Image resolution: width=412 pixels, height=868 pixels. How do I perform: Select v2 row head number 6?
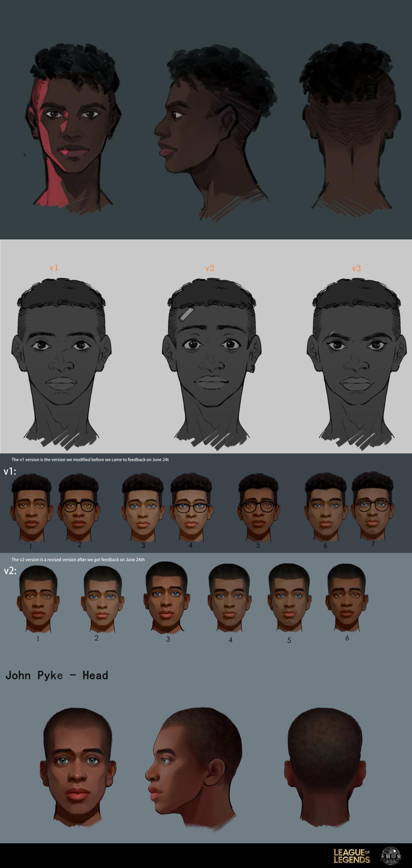(x=347, y=598)
